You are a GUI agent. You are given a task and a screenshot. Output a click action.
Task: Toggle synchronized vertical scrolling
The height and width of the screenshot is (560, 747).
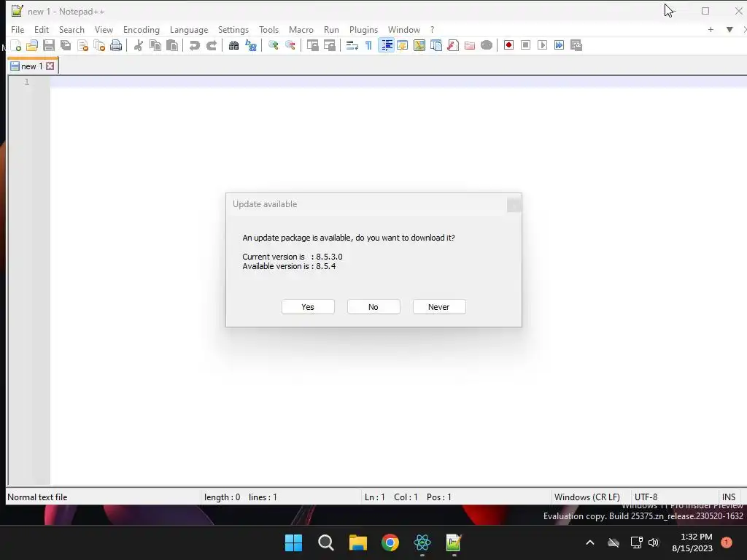click(x=312, y=45)
